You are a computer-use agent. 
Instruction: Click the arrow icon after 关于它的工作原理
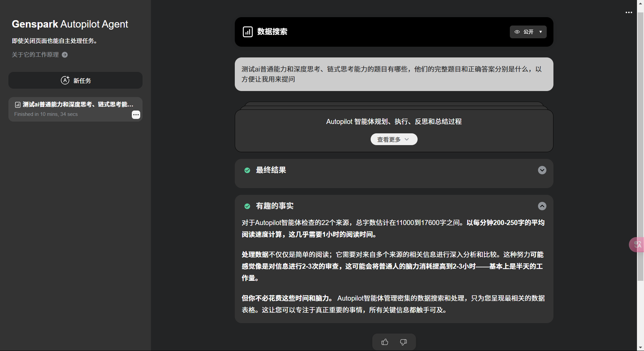(x=65, y=54)
